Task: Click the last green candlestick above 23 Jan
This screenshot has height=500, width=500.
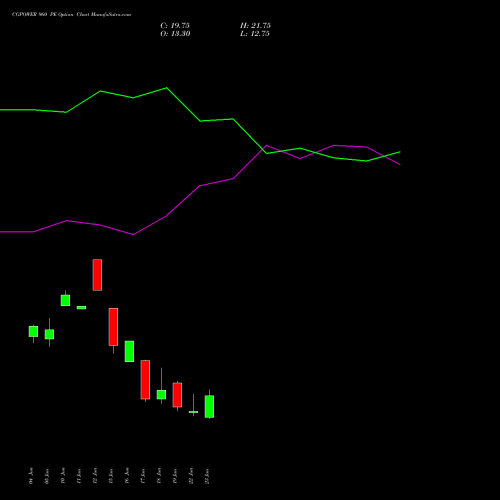Action: (x=209, y=406)
